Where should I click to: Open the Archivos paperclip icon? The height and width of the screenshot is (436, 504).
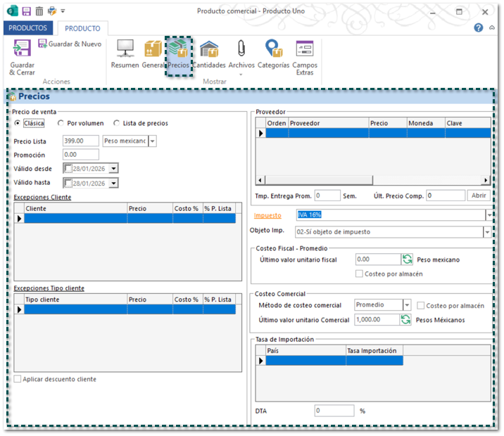click(x=241, y=49)
